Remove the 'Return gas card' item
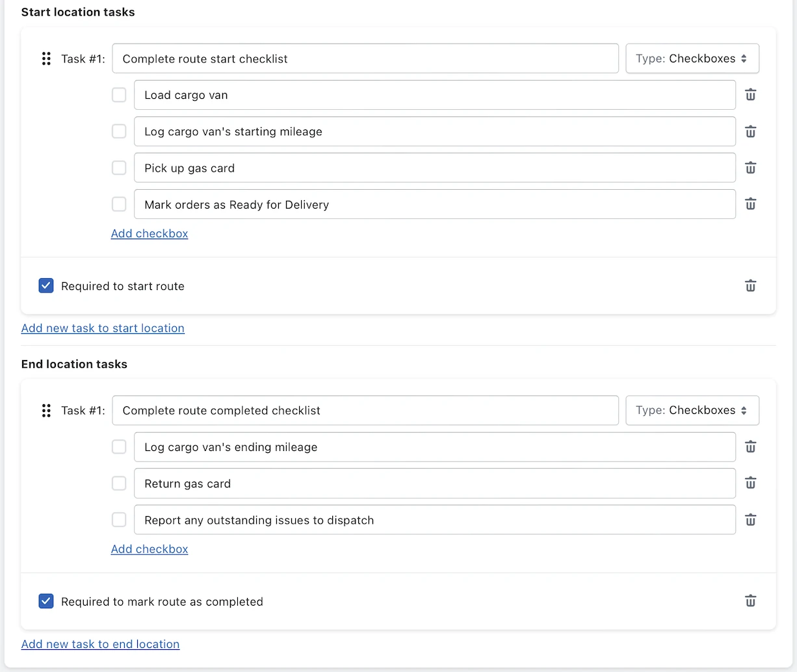The width and height of the screenshot is (797, 672). [750, 483]
